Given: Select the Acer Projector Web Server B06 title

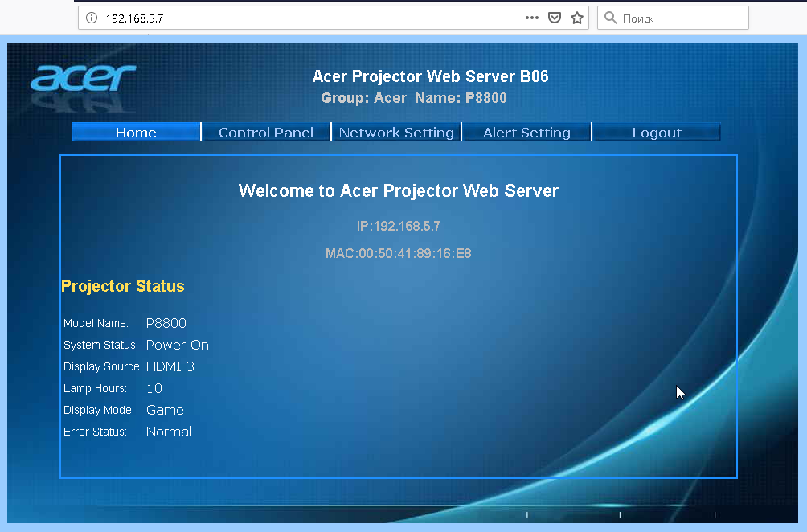Looking at the screenshot, I should point(430,76).
